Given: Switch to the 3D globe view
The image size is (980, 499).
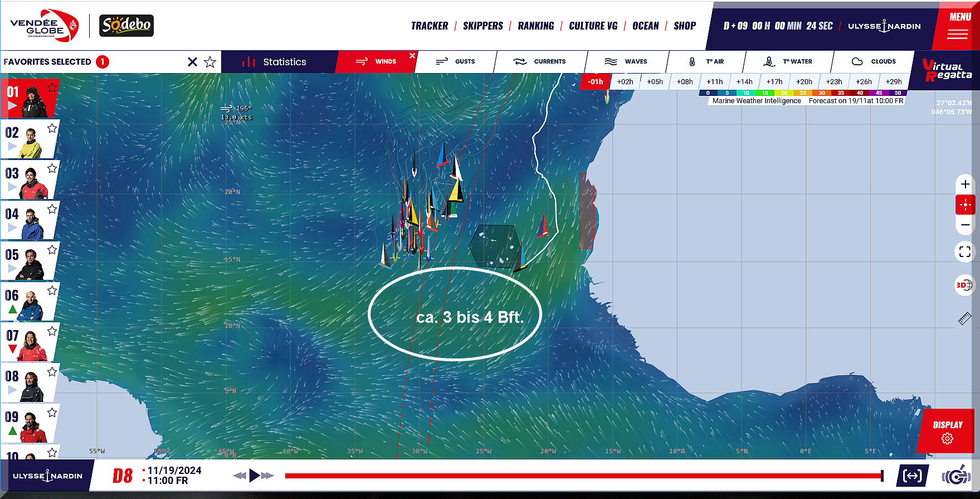Looking at the screenshot, I should coord(964,285).
